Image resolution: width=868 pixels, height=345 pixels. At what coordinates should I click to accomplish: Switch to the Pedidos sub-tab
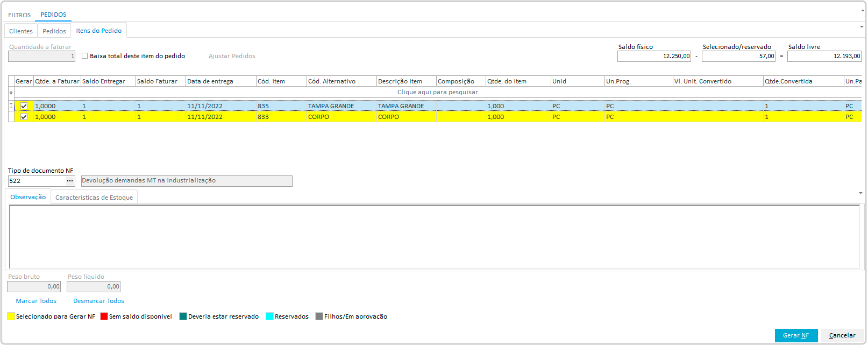click(x=54, y=31)
